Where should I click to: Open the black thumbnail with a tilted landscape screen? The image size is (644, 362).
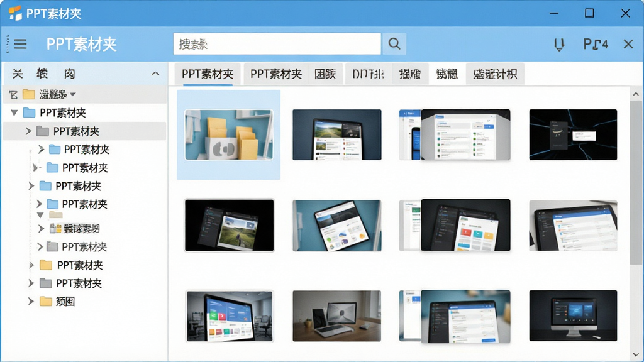point(229,225)
